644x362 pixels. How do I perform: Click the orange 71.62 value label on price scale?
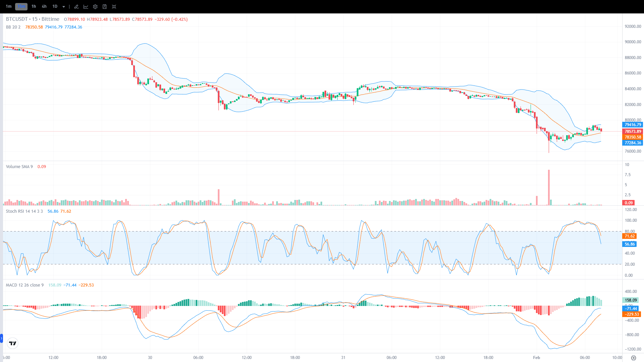click(x=629, y=236)
